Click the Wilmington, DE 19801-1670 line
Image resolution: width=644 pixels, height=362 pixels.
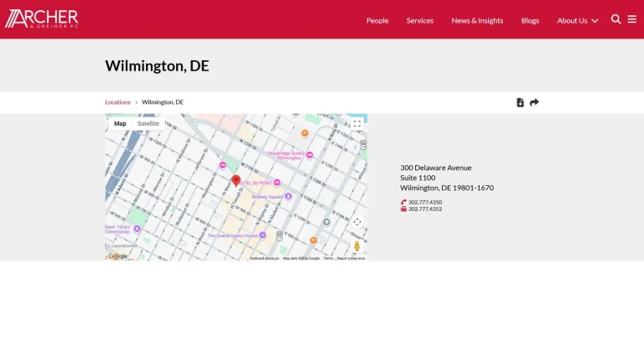pyautogui.click(x=447, y=188)
